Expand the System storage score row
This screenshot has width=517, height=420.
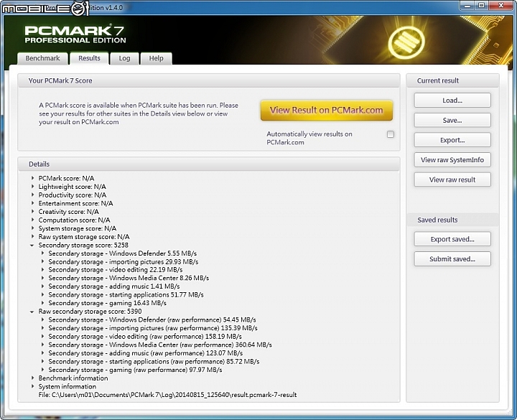(x=32, y=228)
